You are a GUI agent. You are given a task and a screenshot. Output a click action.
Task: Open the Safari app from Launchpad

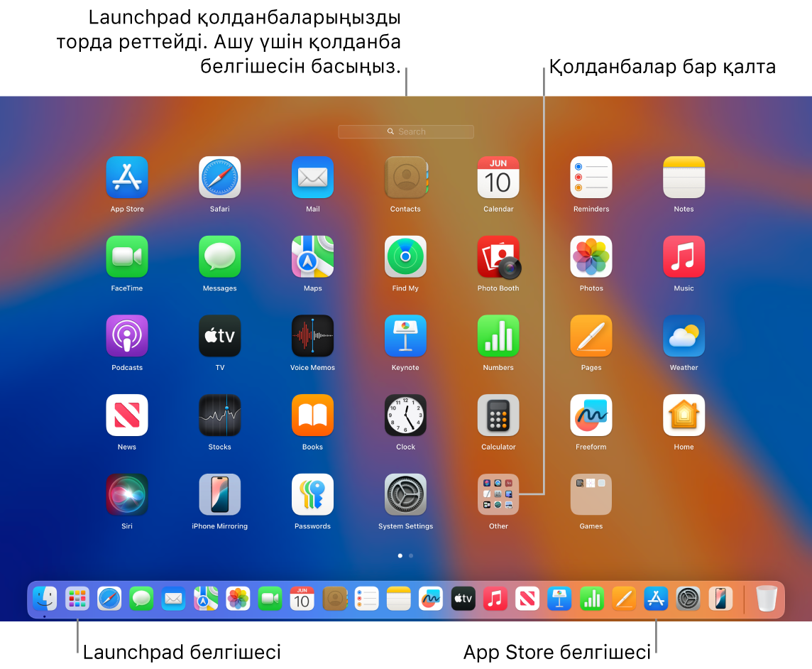pyautogui.click(x=219, y=178)
